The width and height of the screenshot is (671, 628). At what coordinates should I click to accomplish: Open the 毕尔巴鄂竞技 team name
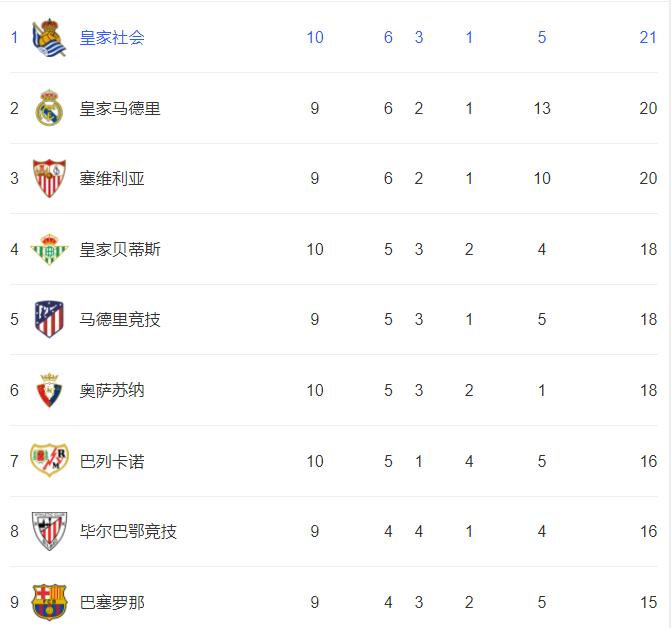pyautogui.click(x=128, y=531)
